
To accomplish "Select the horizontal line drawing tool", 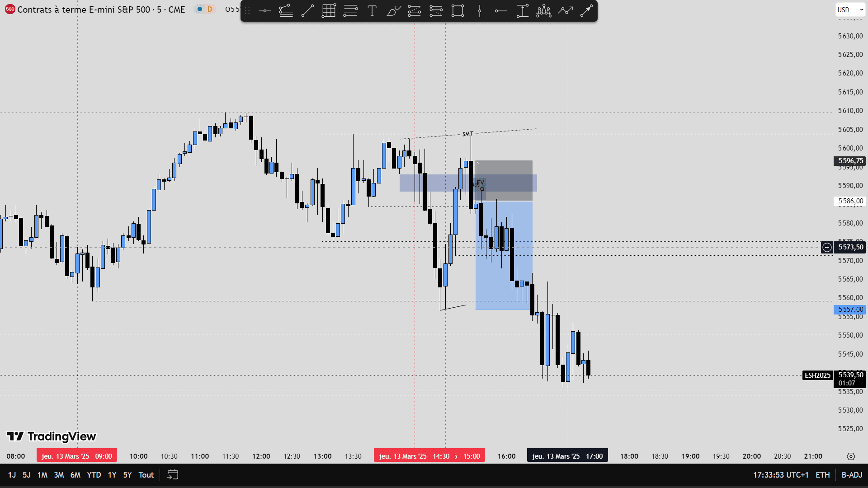I will pyautogui.click(x=265, y=11).
